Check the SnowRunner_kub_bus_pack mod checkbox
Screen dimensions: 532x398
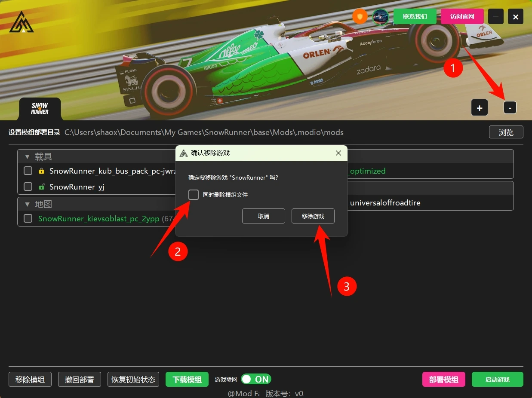pyautogui.click(x=28, y=171)
